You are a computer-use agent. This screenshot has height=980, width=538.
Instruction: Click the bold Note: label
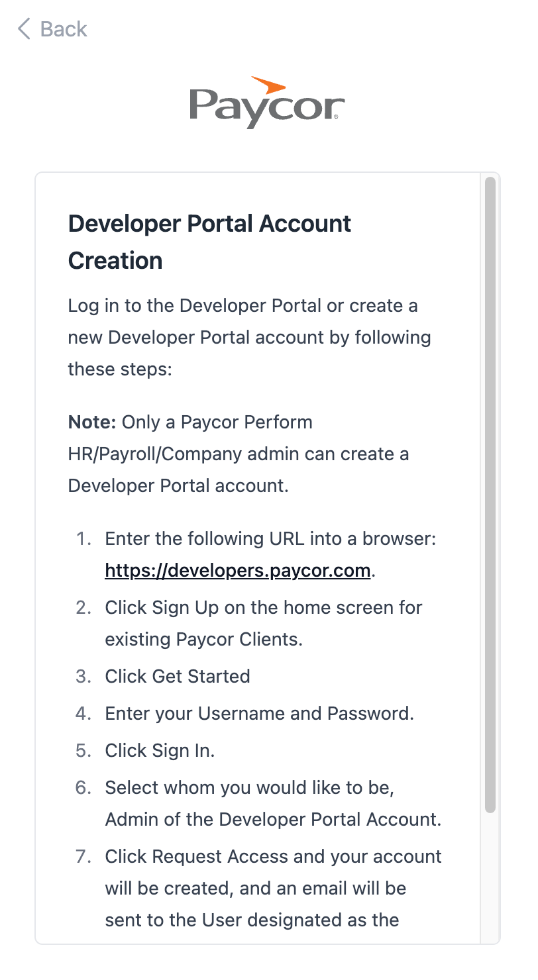pos(92,422)
